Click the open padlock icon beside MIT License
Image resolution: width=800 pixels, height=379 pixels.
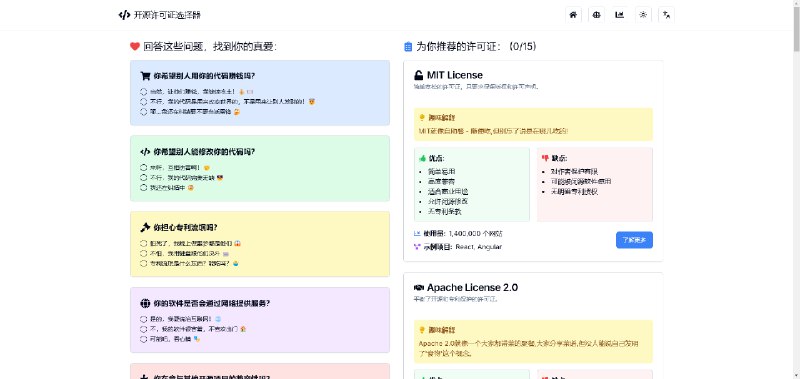[x=418, y=75]
